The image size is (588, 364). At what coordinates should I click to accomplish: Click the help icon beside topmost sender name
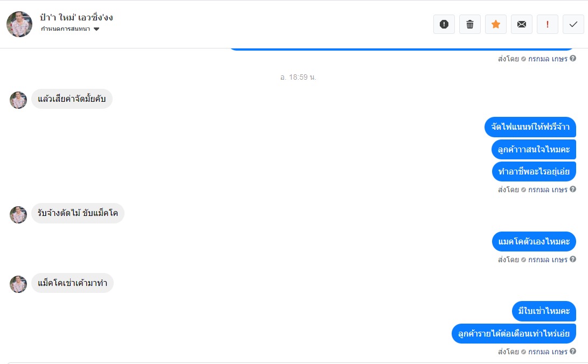pyautogui.click(x=573, y=58)
